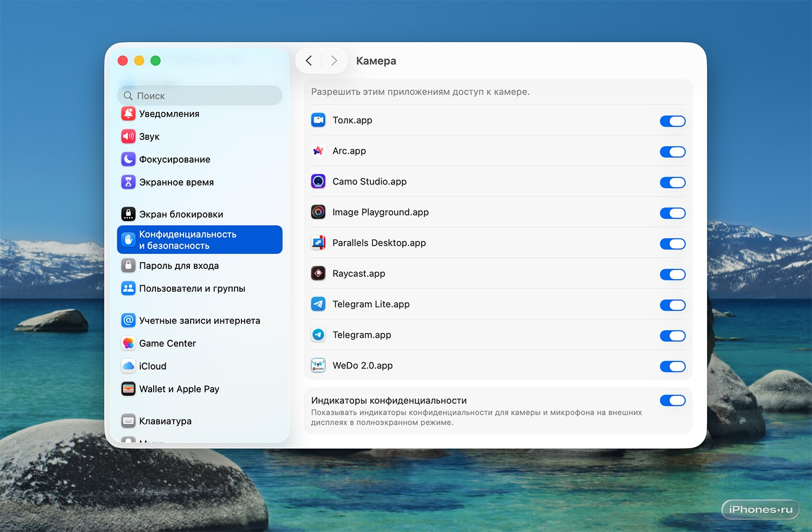Click the Parallels Desktop.app name label

[x=379, y=243]
